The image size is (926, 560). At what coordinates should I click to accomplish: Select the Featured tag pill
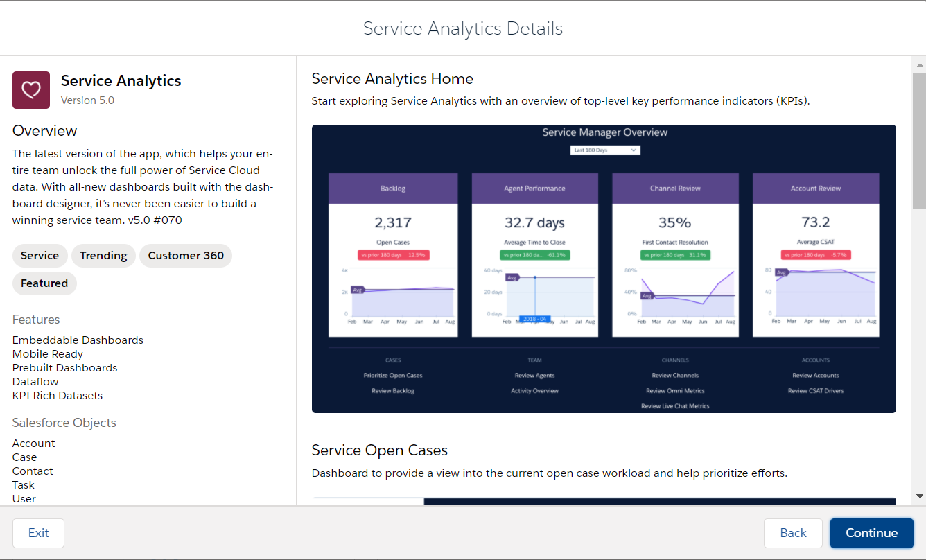pos(44,283)
